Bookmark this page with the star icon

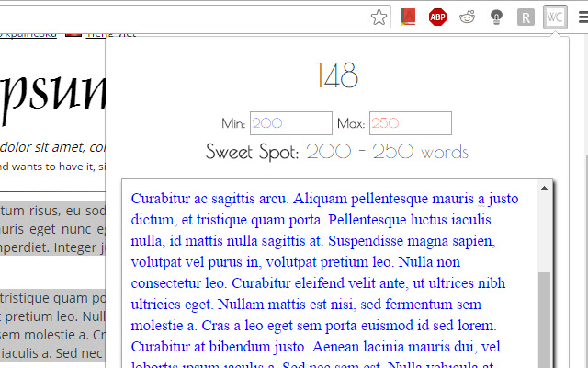[x=379, y=17]
